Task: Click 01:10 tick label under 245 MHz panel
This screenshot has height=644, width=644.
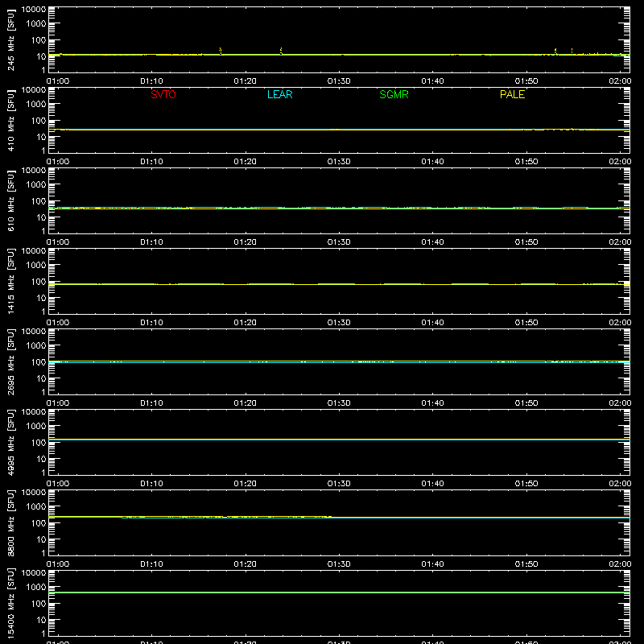Action: (151, 81)
